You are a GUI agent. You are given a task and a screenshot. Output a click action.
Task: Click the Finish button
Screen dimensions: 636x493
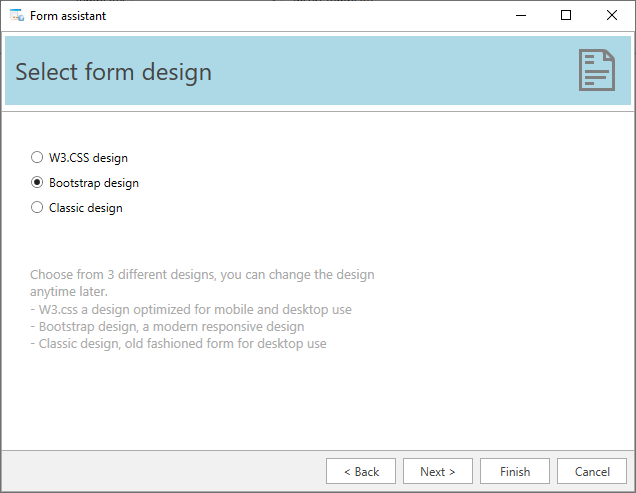click(x=515, y=471)
